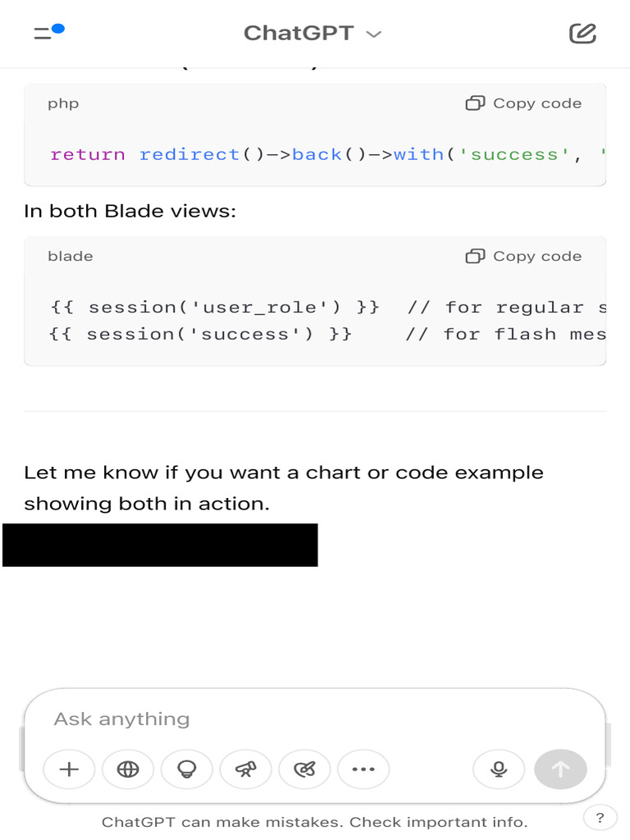This screenshot has height=840, width=630.
Task: Start a new chat with pencil icon
Action: point(582,33)
